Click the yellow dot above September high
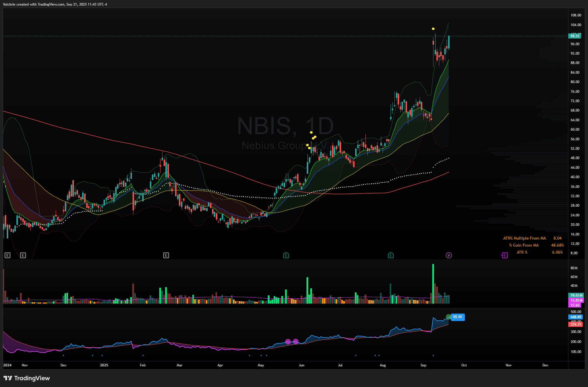Viewport: 588px width, 387px height. 433,29
